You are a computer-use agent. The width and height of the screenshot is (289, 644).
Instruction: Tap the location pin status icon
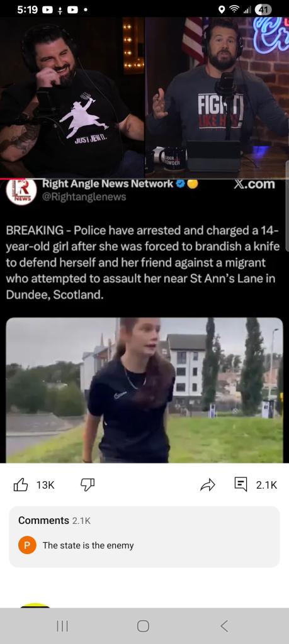pyautogui.click(x=222, y=9)
